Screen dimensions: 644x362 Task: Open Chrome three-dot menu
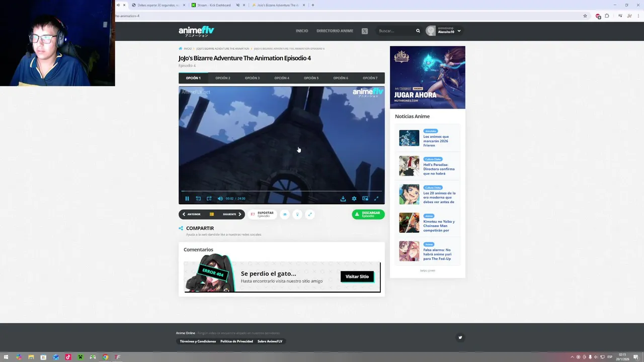tap(637, 16)
